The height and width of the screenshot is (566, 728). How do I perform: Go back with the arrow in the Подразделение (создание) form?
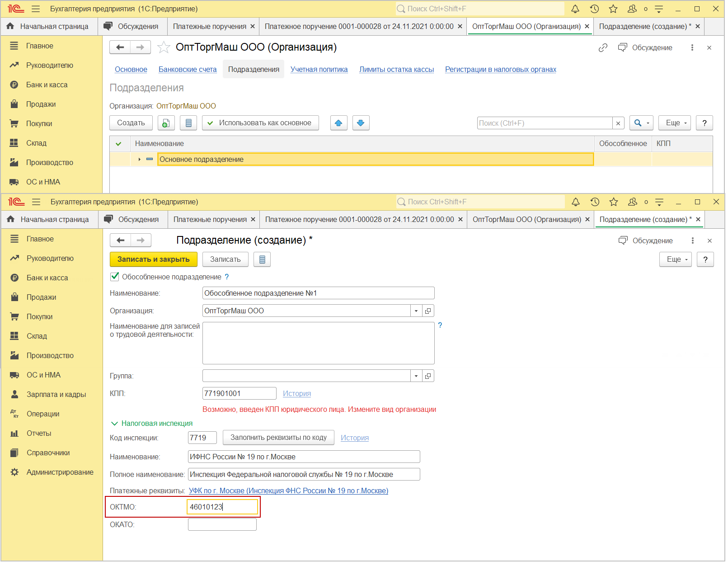click(121, 240)
